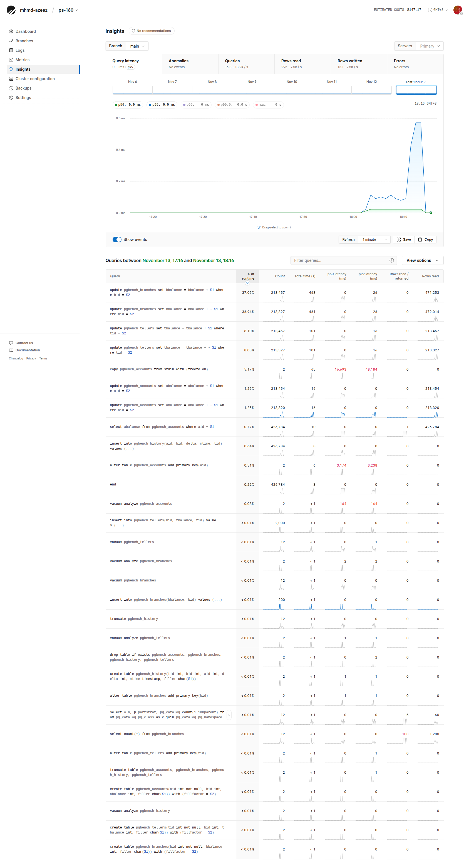
Task: Open Branches from the sidebar
Action: click(x=24, y=41)
